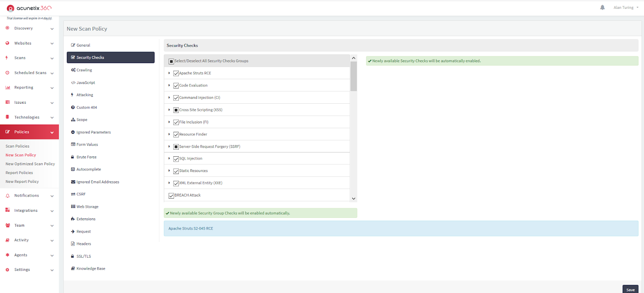Image resolution: width=644 pixels, height=293 pixels.
Task: Open the New Report Policy link
Action: click(22, 182)
